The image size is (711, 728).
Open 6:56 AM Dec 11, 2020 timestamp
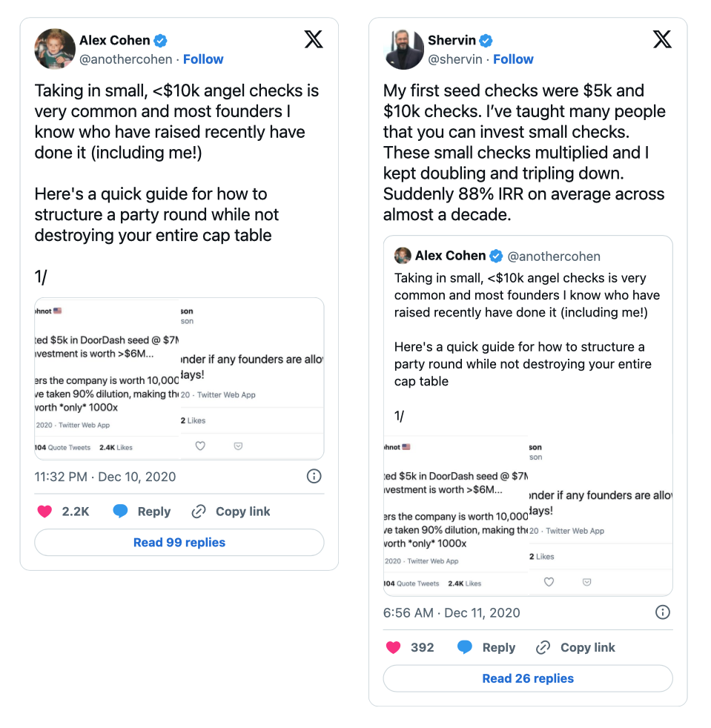click(452, 613)
